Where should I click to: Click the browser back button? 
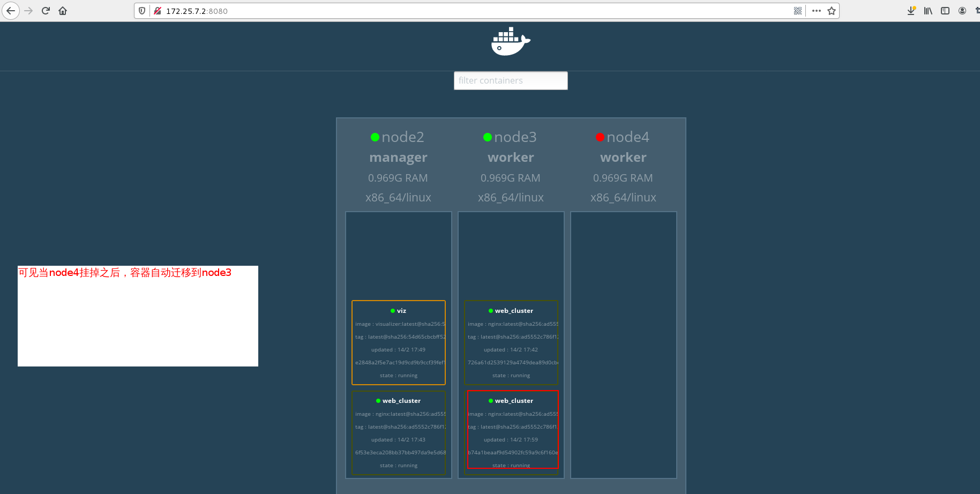click(x=11, y=10)
